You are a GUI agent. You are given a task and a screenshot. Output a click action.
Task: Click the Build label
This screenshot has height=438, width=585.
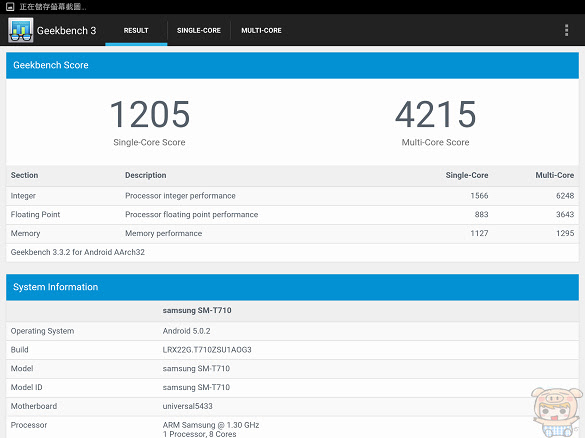pos(19,350)
